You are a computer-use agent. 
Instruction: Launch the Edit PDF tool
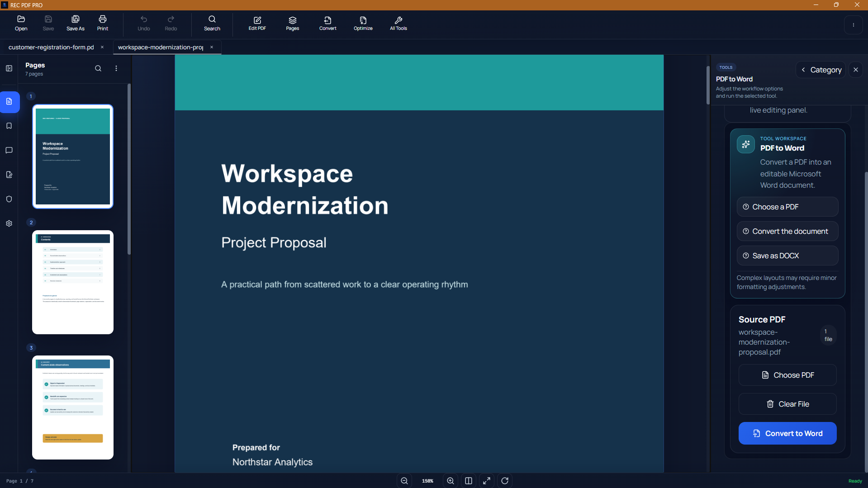257,24
